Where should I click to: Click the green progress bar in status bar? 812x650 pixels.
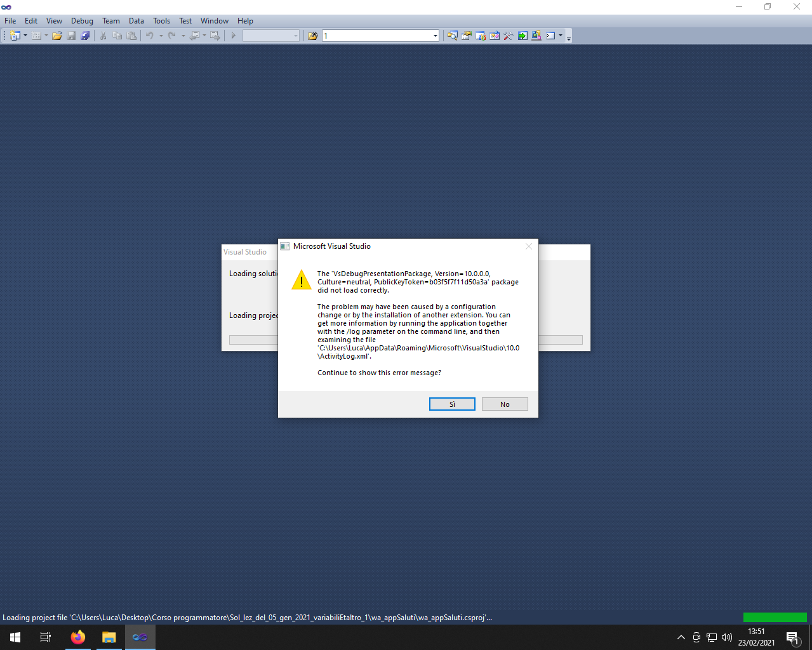pos(775,617)
